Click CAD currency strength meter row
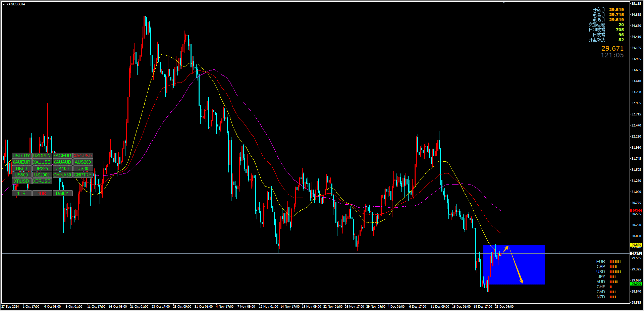Screen dimensions: 644x311 point(606,292)
